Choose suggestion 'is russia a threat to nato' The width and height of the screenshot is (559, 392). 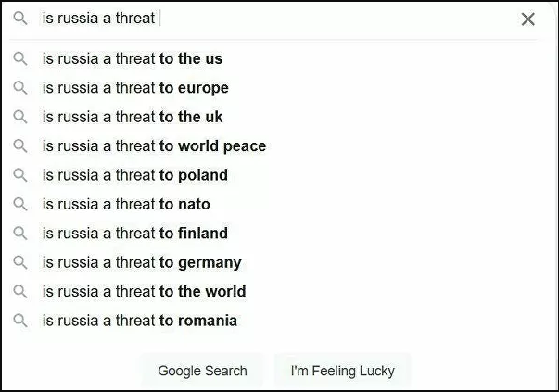coord(273,204)
